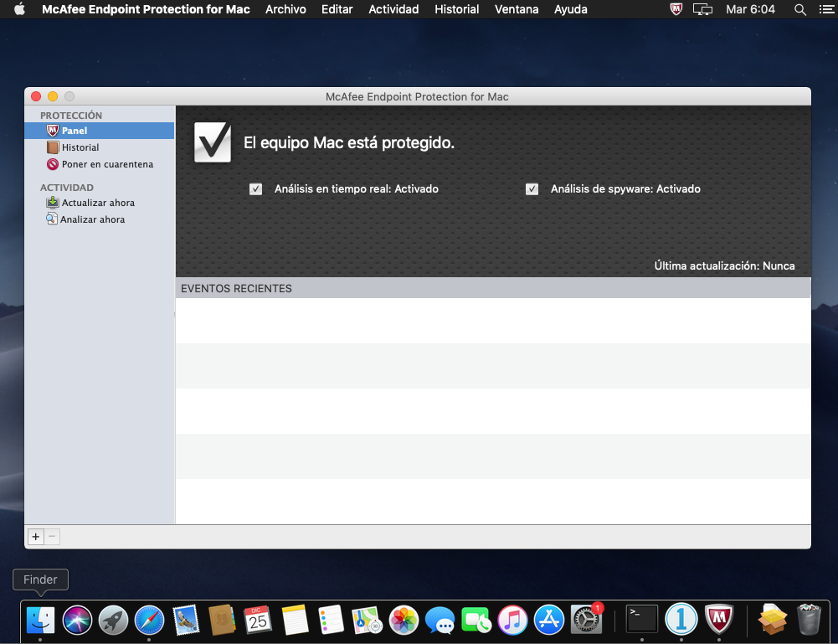Open Calendar showing 25 in Dock
The image size is (838, 644).
tap(258, 621)
